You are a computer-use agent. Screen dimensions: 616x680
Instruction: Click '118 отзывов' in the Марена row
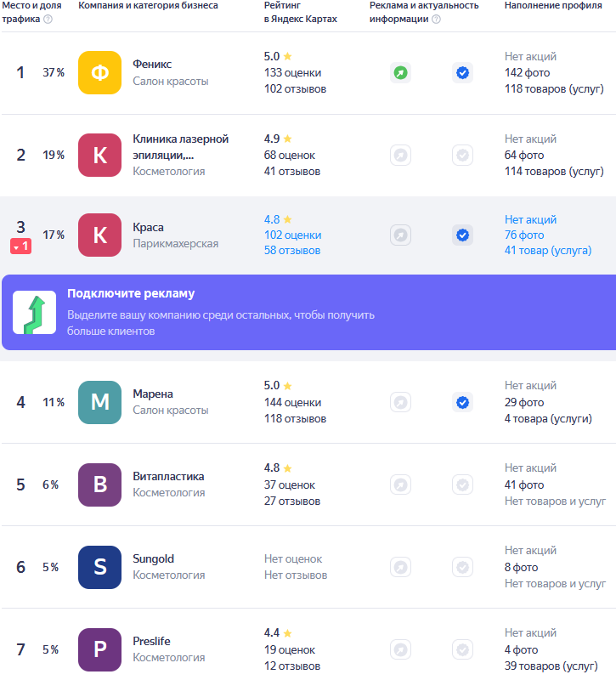pyautogui.click(x=295, y=418)
